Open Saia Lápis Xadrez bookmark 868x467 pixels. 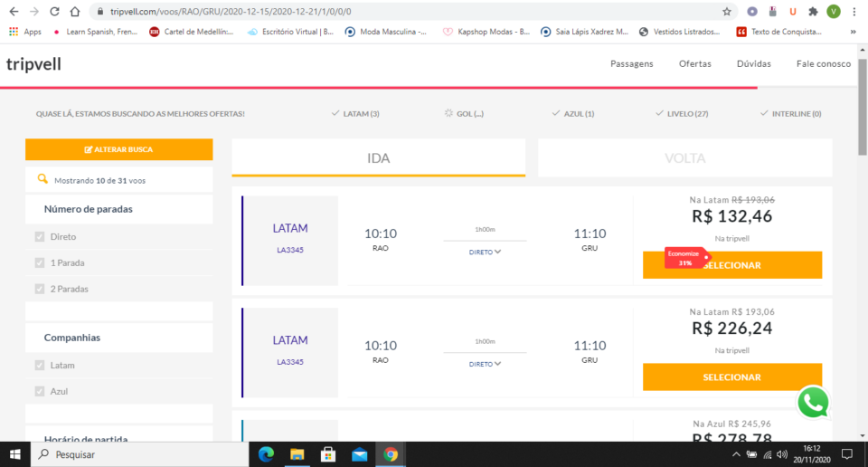tap(585, 32)
